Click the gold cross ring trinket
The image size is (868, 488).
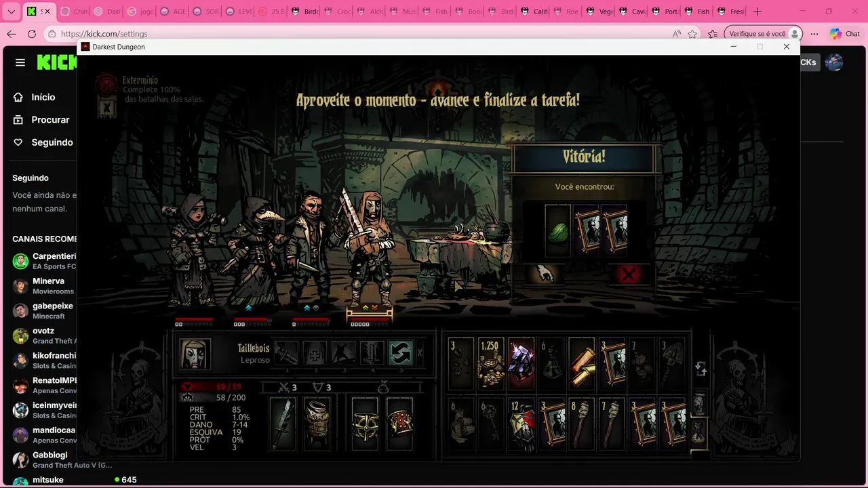[x=365, y=424]
